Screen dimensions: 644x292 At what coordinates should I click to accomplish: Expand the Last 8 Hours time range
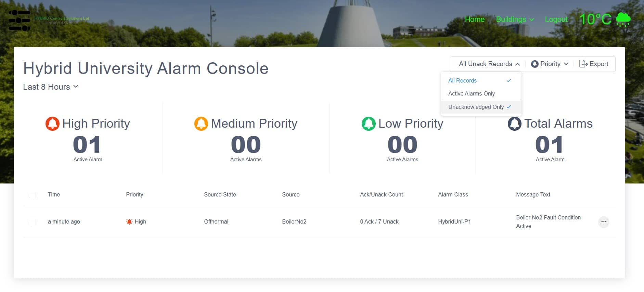coord(51,87)
